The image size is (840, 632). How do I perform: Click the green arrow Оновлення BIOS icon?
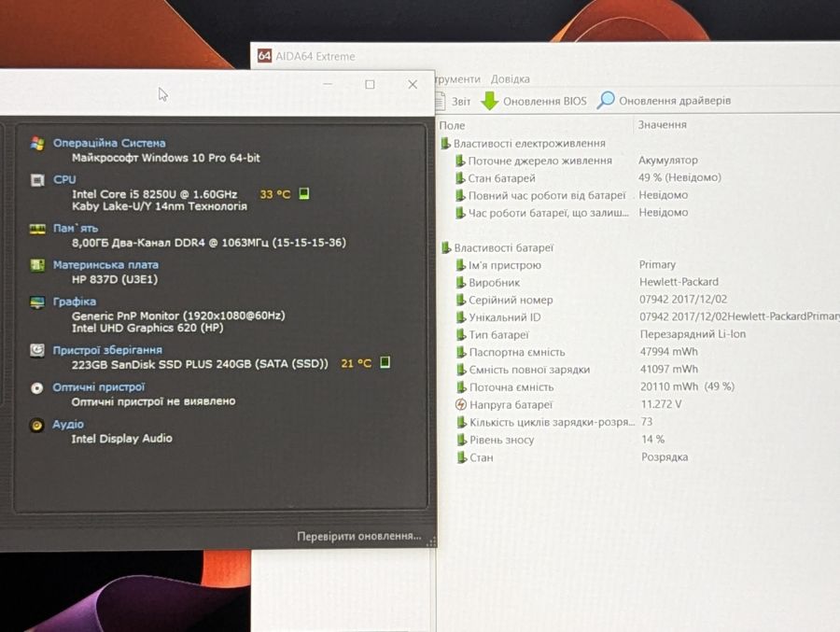point(489,100)
